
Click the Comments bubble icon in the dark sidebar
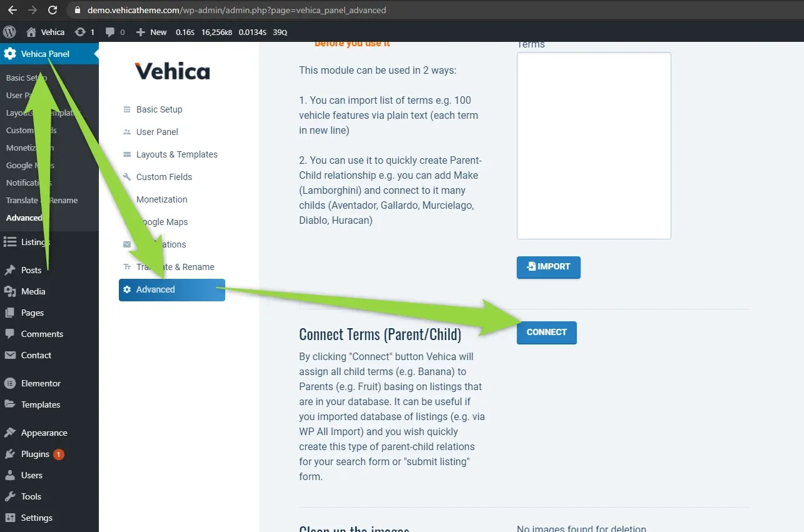click(x=10, y=334)
